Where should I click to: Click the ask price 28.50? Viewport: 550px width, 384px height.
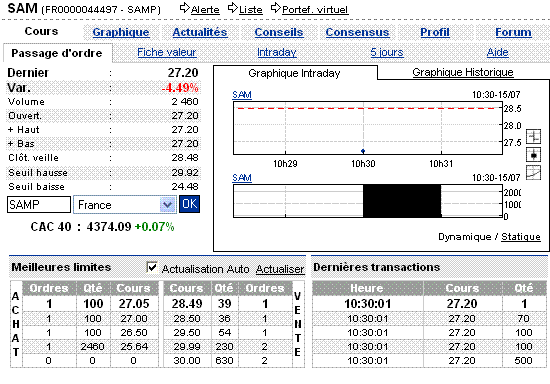(x=187, y=318)
